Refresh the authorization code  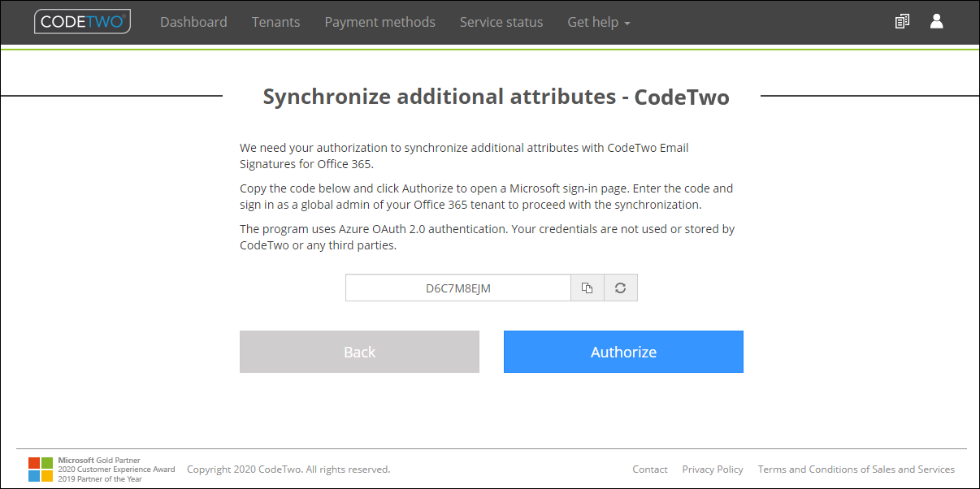point(620,288)
